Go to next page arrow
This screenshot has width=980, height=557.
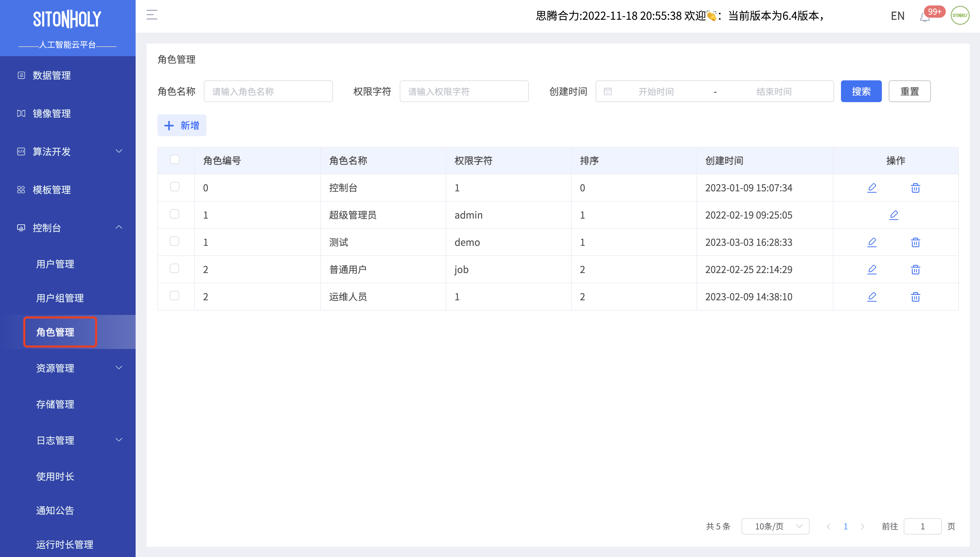tap(862, 527)
